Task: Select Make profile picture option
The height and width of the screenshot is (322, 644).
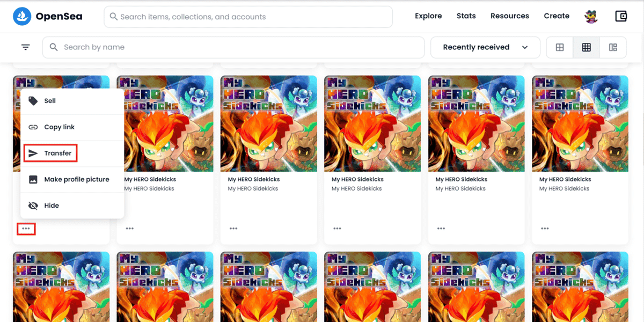Action: pyautogui.click(x=72, y=179)
